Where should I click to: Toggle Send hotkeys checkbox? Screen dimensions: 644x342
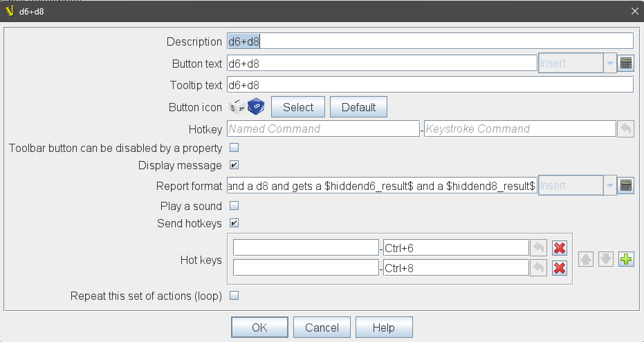pos(234,223)
